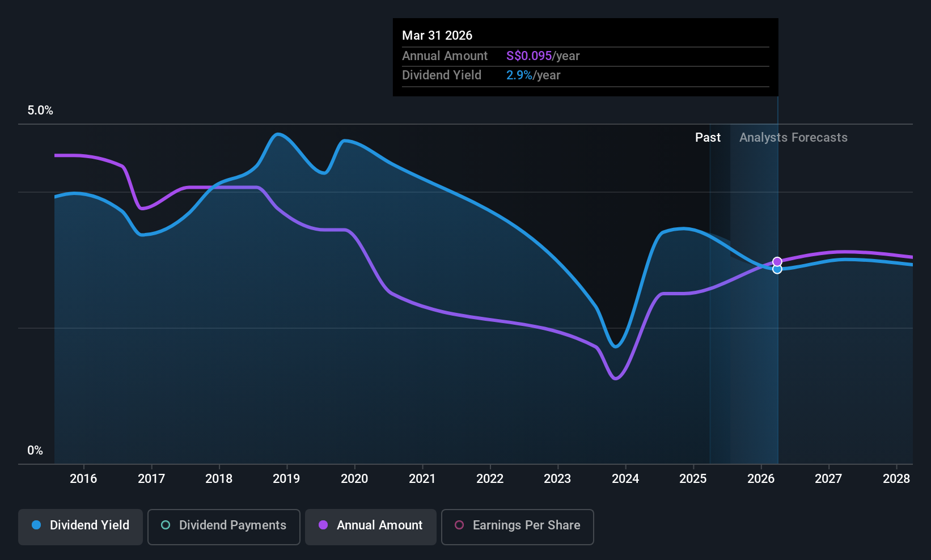Click the 2021 x-axis label
Viewport: 931px width, 560px height.
point(422,478)
